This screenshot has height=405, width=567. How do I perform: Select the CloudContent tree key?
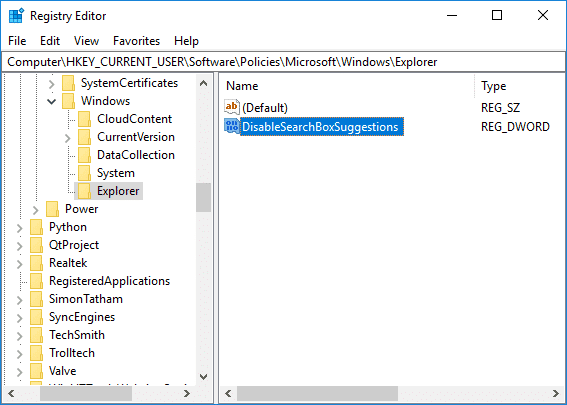[x=135, y=119]
